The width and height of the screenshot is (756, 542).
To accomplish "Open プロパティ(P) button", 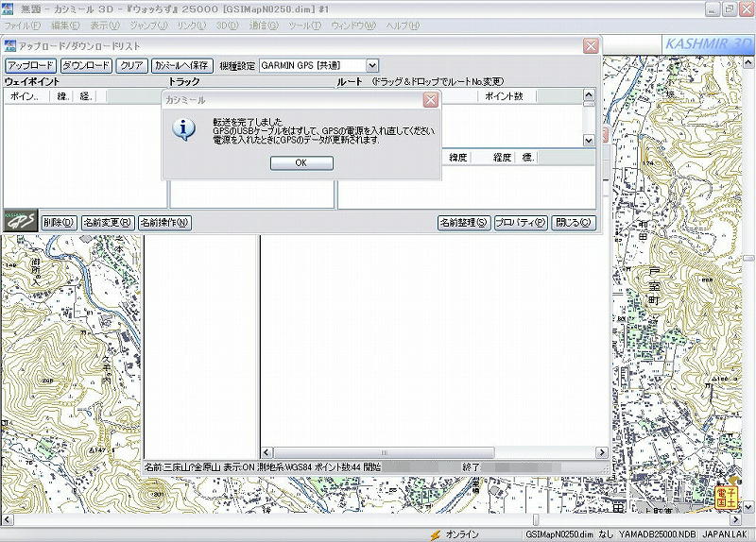I will point(521,223).
